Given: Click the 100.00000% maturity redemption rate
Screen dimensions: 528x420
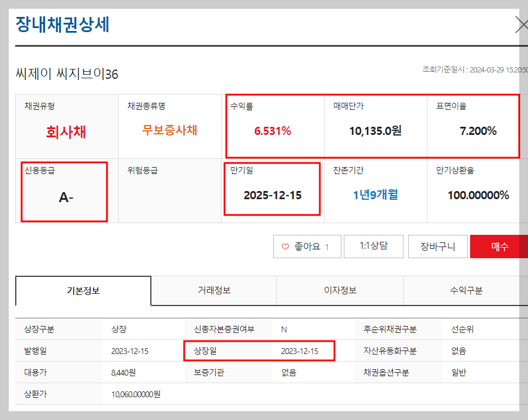Looking at the screenshot, I should [478, 195].
